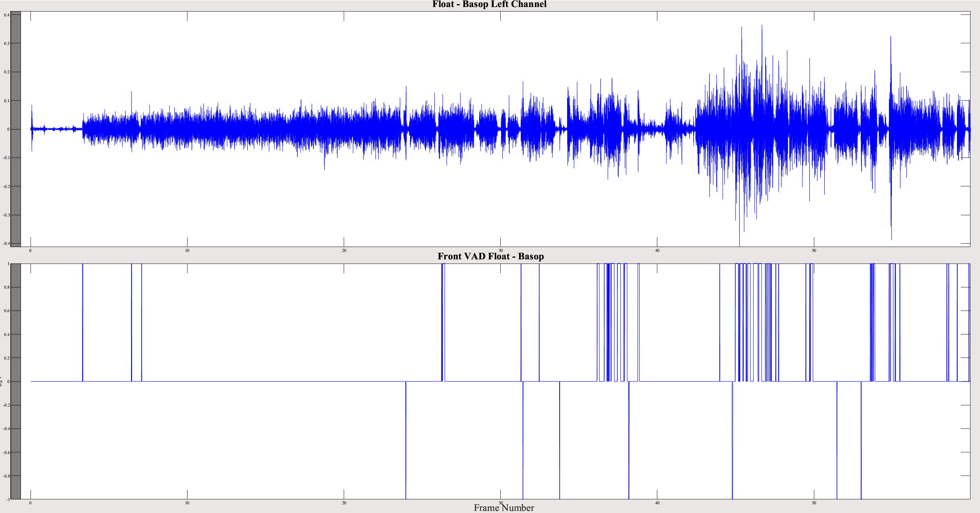
Task: Select the -0.4 y-tick label on waveform plot
Action: tap(6, 243)
